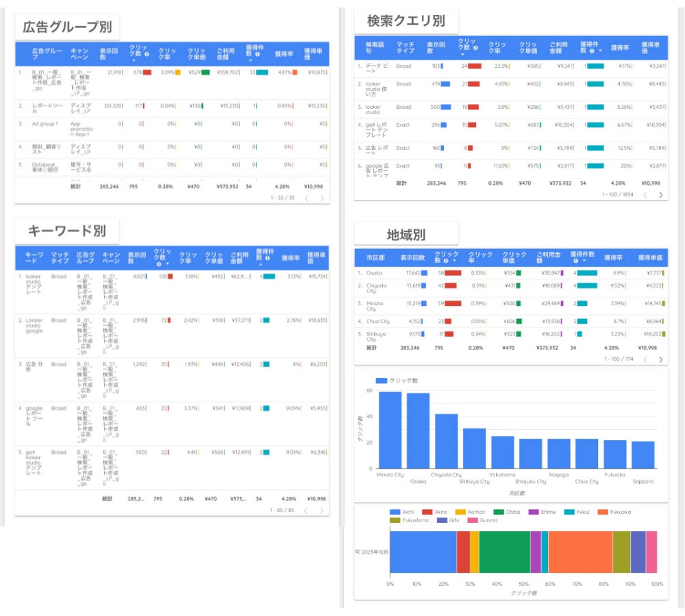The width and height of the screenshot is (685, 616).
Task: Go to next page of 地域別 table
Action: tap(660, 359)
